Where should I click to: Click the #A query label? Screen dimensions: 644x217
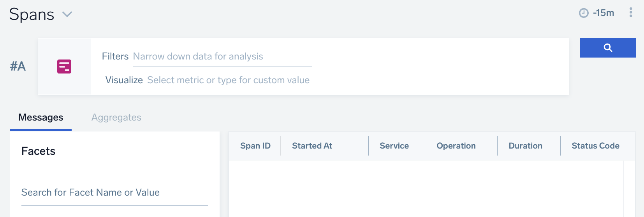(18, 66)
